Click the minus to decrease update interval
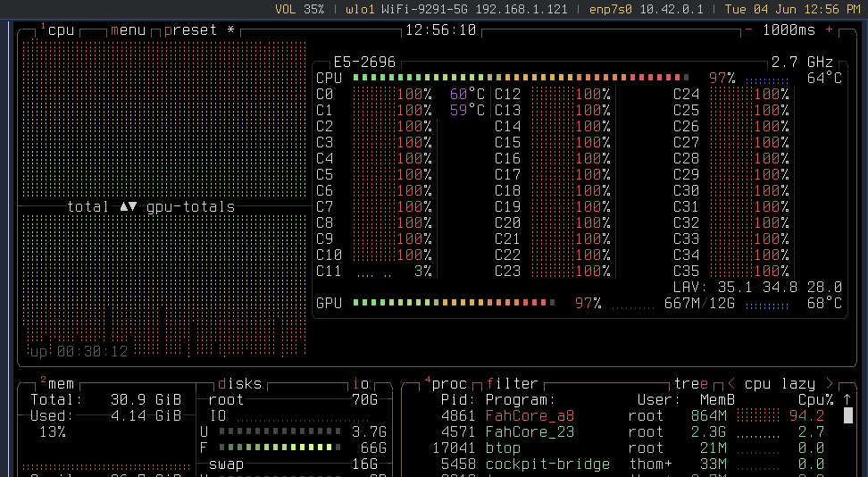Viewport: 868px width, 477px height. (748, 29)
